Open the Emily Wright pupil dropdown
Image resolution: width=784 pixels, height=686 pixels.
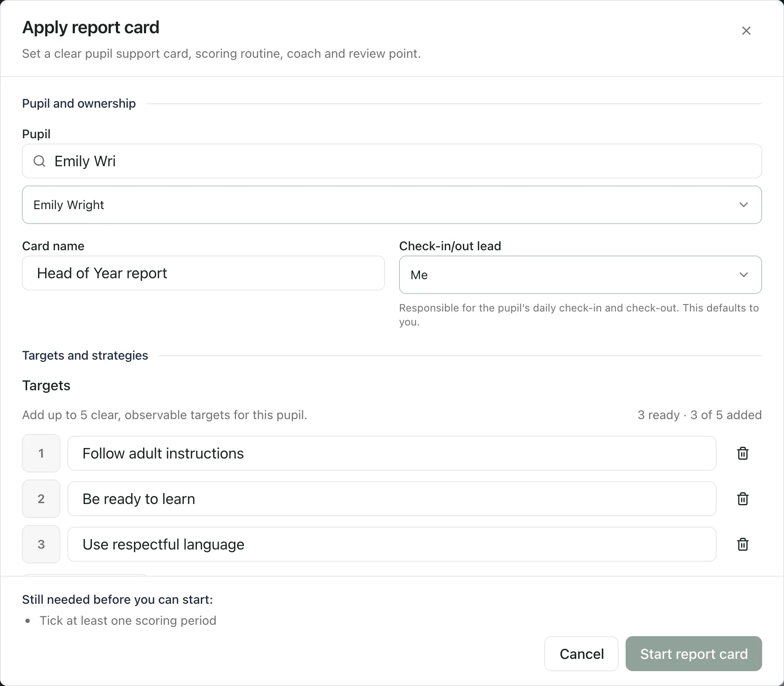392,205
